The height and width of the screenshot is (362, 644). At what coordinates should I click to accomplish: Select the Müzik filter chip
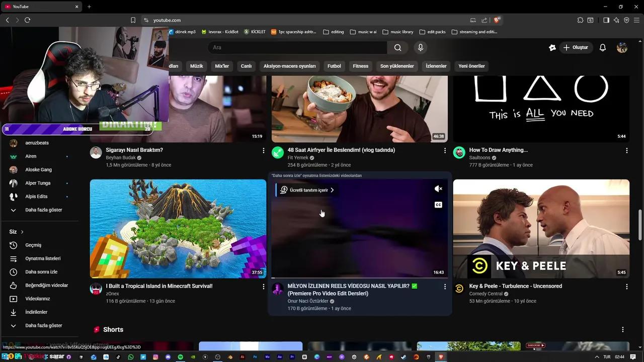coord(196,66)
